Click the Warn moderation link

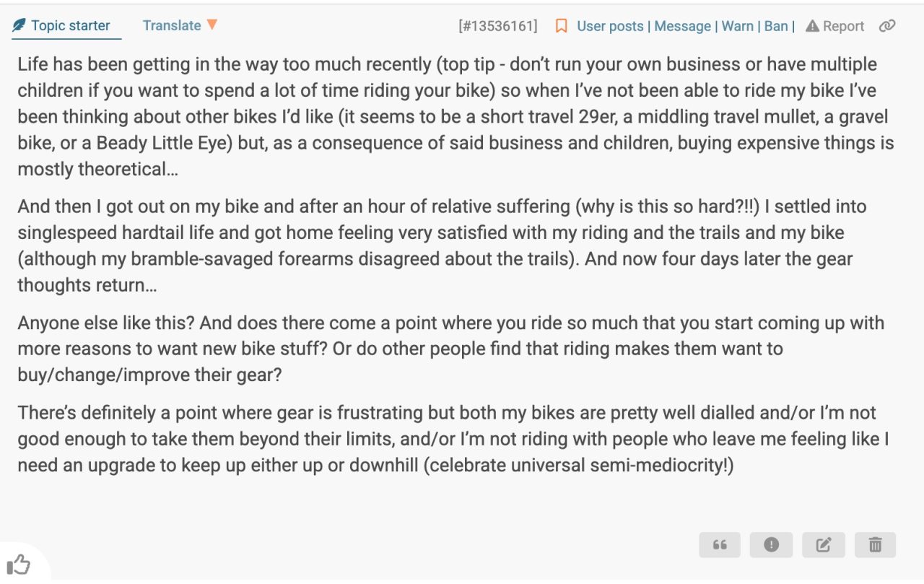point(737,26)
